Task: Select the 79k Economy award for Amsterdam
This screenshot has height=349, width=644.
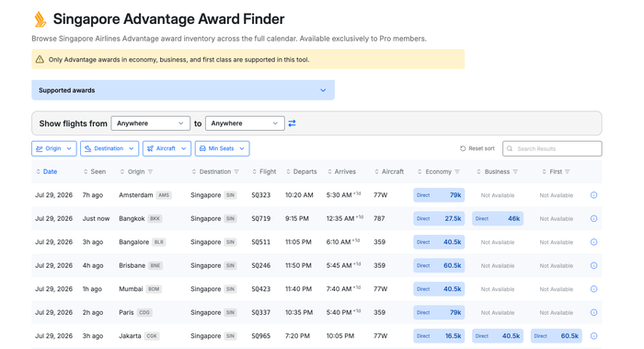Action: 439,195
